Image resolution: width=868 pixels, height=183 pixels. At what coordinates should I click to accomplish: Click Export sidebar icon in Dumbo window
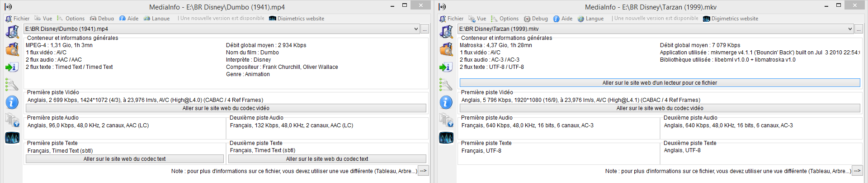tap(12, 67)
